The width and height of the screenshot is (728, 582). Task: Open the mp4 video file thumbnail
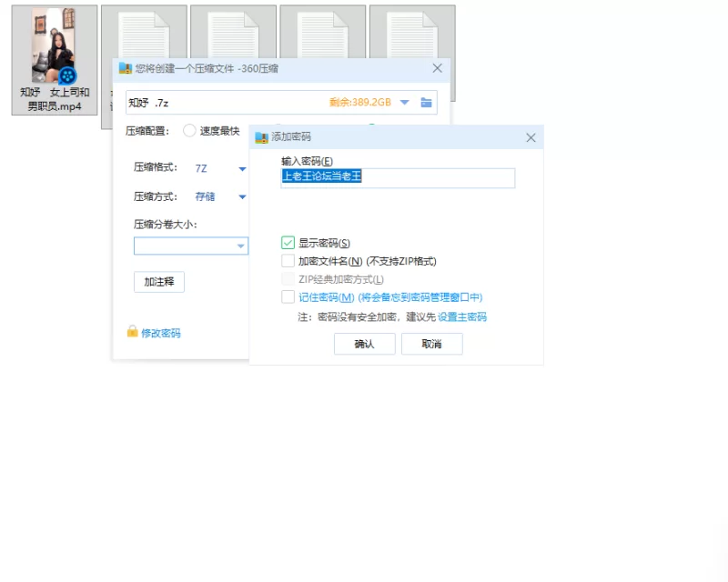[55, 47]
